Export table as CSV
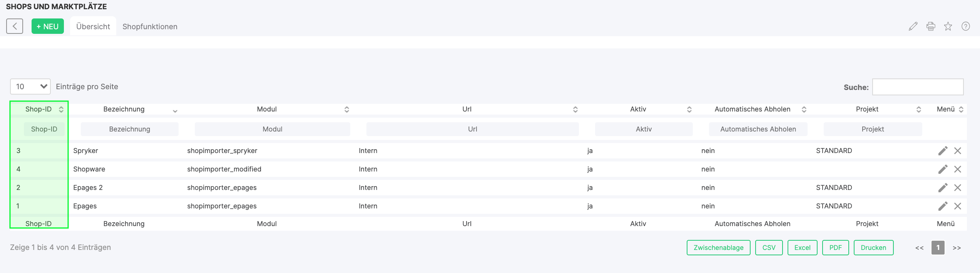Screen dimensions: 980x273 tap(769, 248)
